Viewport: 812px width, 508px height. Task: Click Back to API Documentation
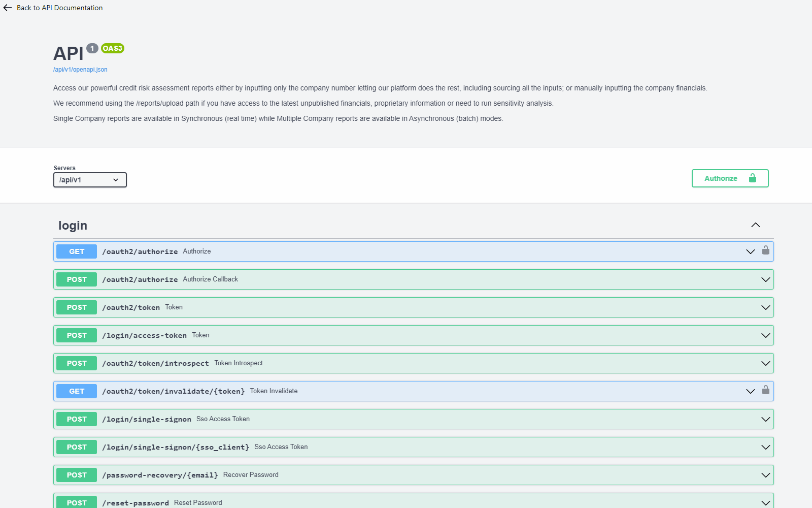tap(59, 8)
